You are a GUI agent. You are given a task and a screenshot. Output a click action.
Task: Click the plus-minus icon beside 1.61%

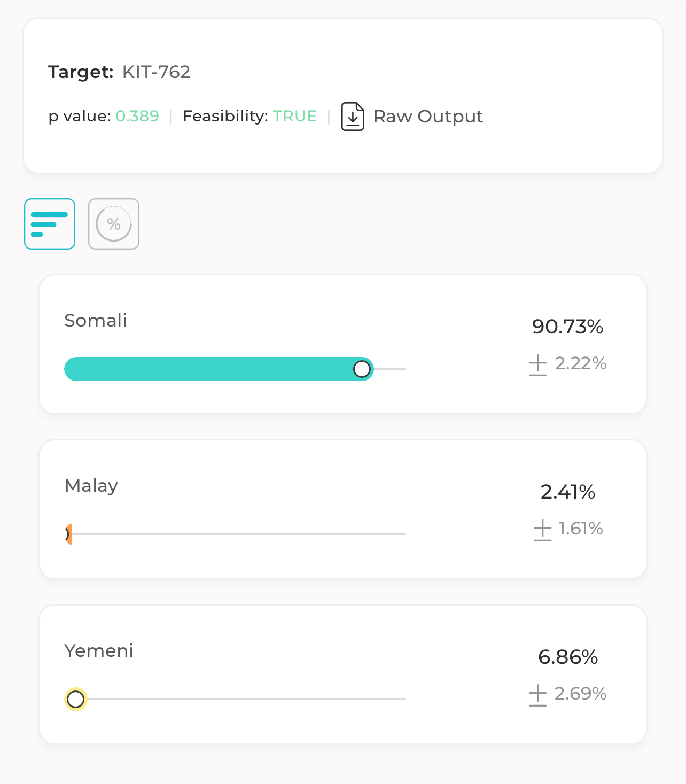tap(542, 530)
